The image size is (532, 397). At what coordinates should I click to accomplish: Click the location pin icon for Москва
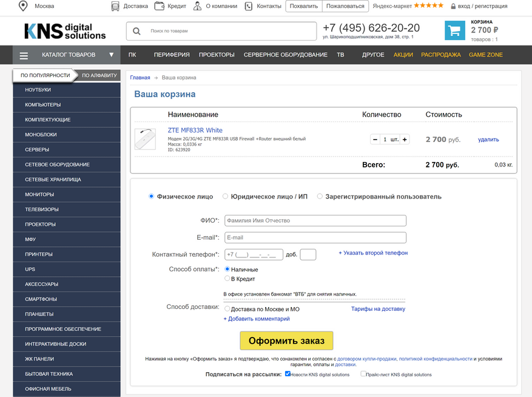(23, 6)
